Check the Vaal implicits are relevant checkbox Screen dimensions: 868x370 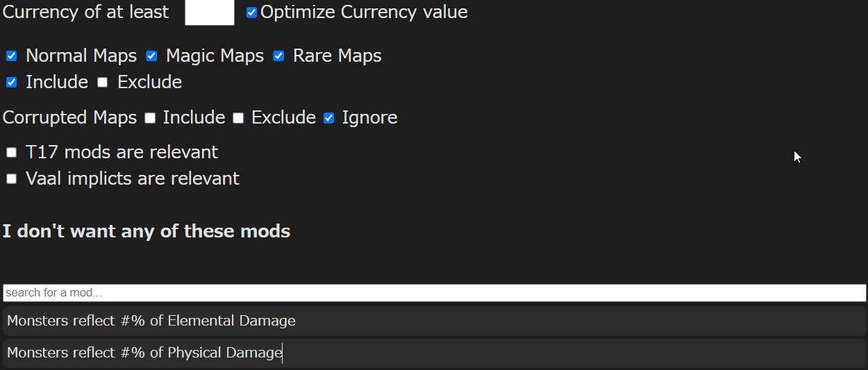[12, 179]
